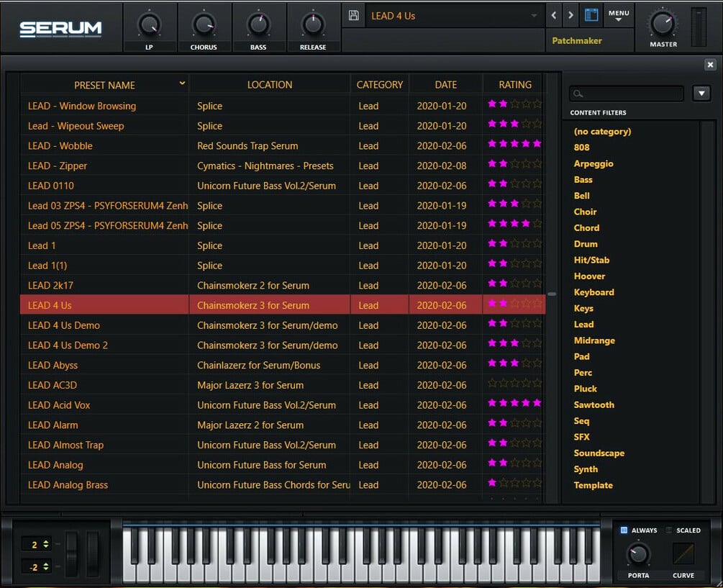
Task: Click pitch bend up range stepper showing 2
Action: click(37, 545)
